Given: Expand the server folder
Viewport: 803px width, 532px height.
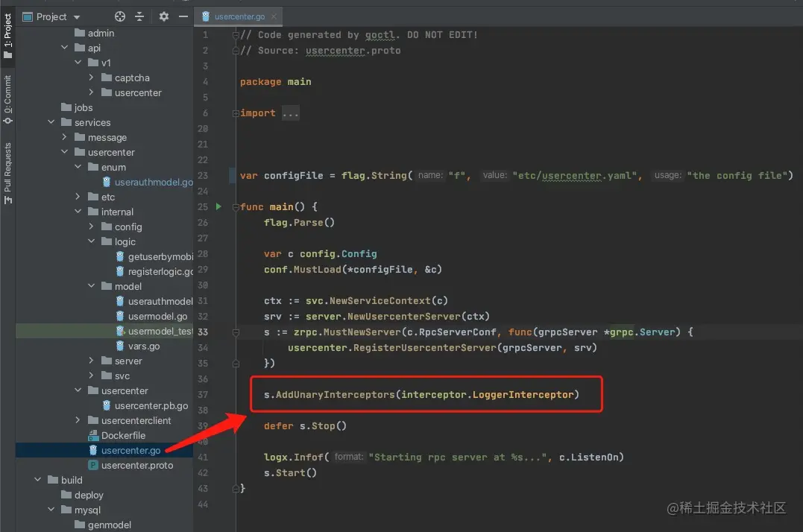Looking at the screenshot, I should [91, 361].
